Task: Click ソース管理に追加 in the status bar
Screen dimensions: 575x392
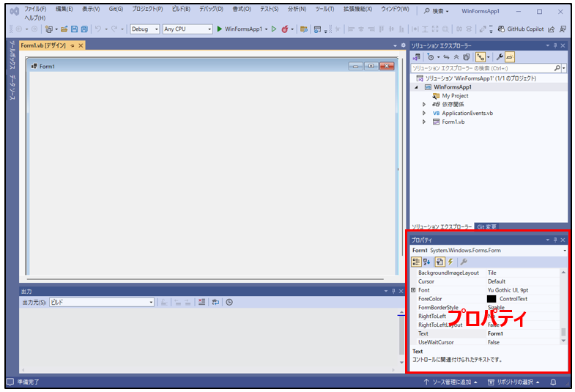Action: click(450, 382)
